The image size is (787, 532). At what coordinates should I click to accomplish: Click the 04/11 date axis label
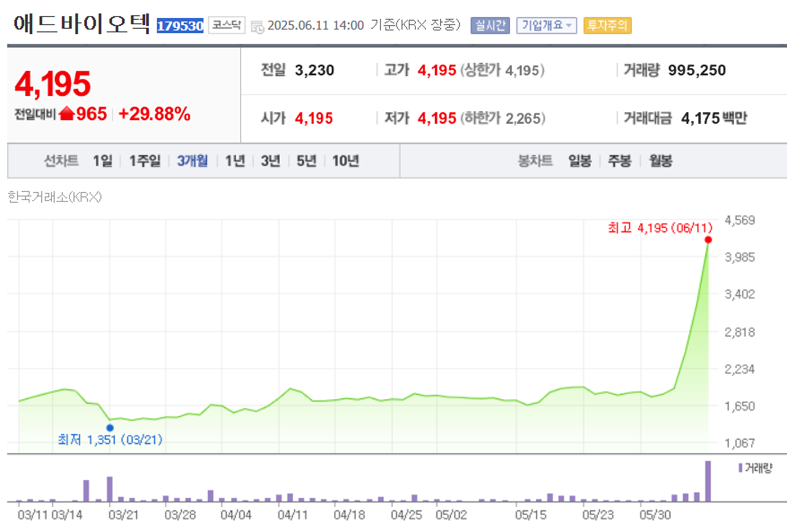point(293,515)
